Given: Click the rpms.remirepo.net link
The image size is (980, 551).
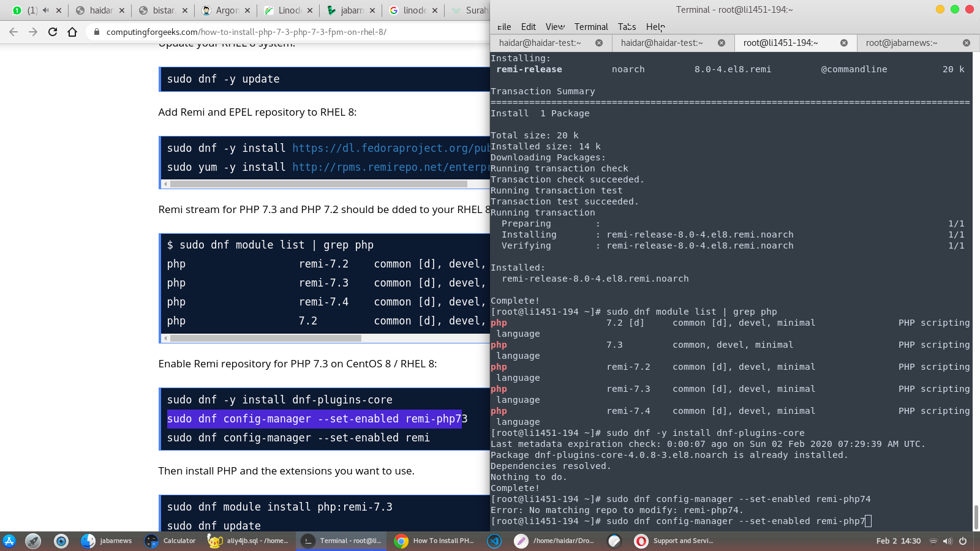Looking at the screenshot, I should (x=390, y=167).
